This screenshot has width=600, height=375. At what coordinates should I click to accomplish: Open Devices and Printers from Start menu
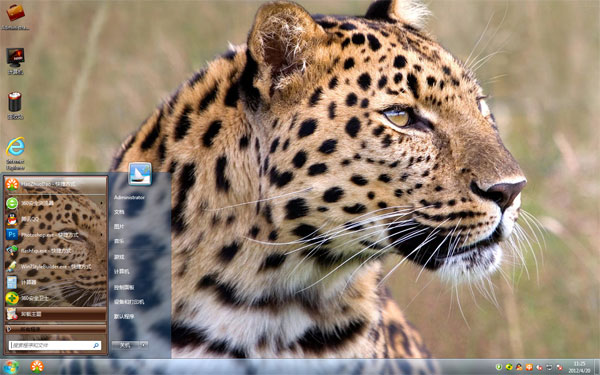pyautogui.click(x=129, y=302)
